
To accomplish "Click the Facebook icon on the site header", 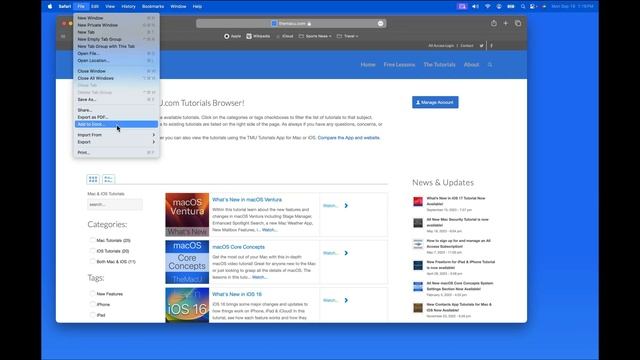I will (x=491, y=46).
